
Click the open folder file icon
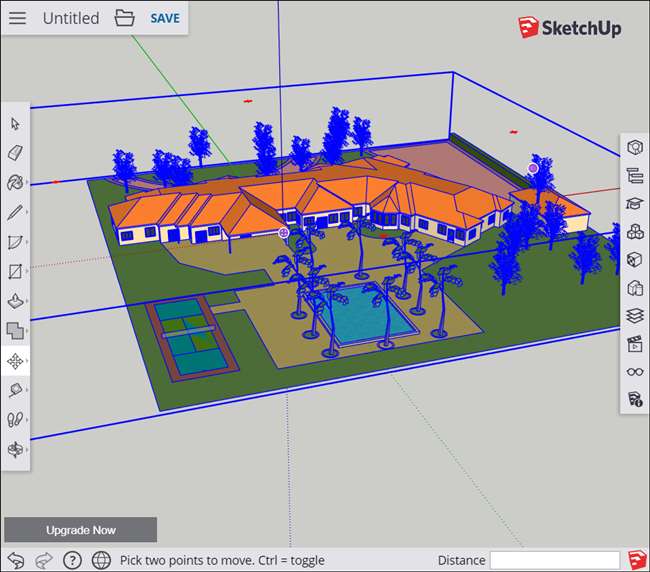pyautogui.click(x=124, y=18)
